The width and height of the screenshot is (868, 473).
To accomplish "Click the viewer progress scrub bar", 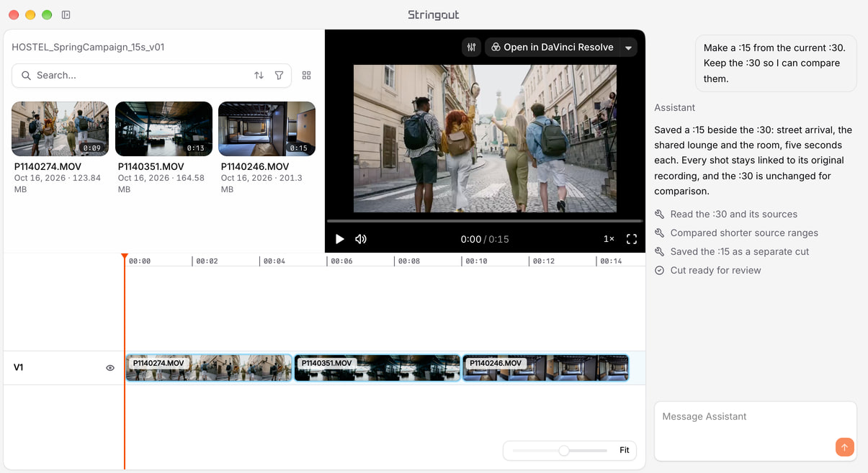I will pyautogui.click(x=485, y=221).
